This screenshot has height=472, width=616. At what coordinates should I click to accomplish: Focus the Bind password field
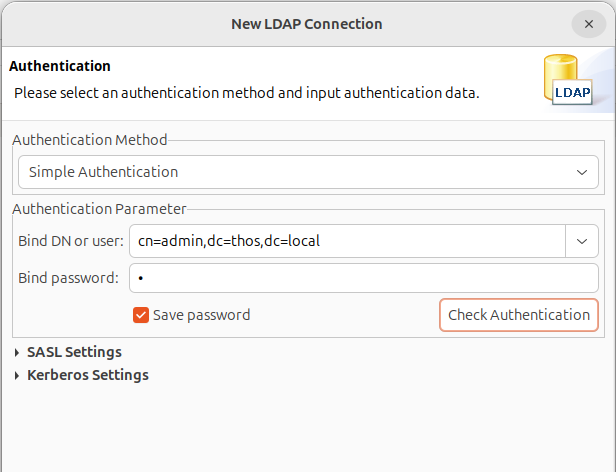[x=364, y=278]
